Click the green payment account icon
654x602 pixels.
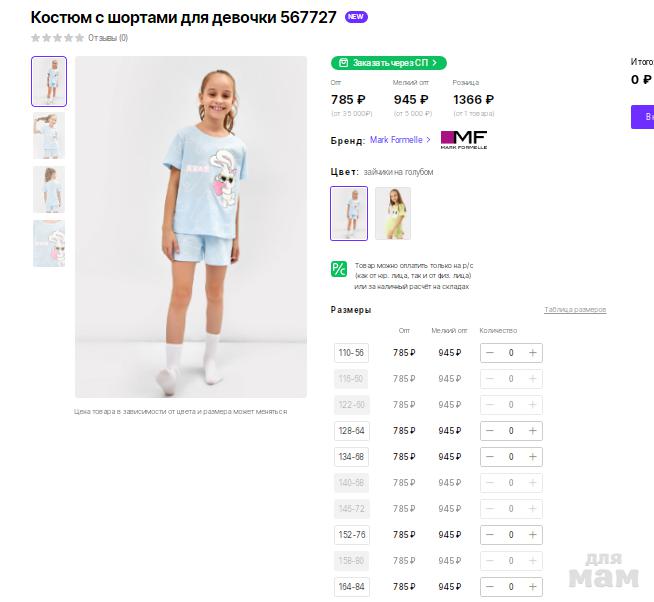[x=339, y=269]
